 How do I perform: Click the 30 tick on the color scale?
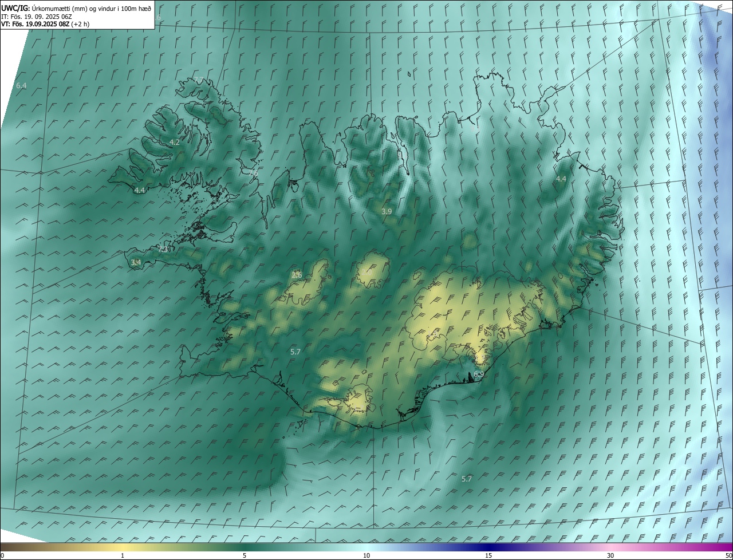(x=610, y=555)
